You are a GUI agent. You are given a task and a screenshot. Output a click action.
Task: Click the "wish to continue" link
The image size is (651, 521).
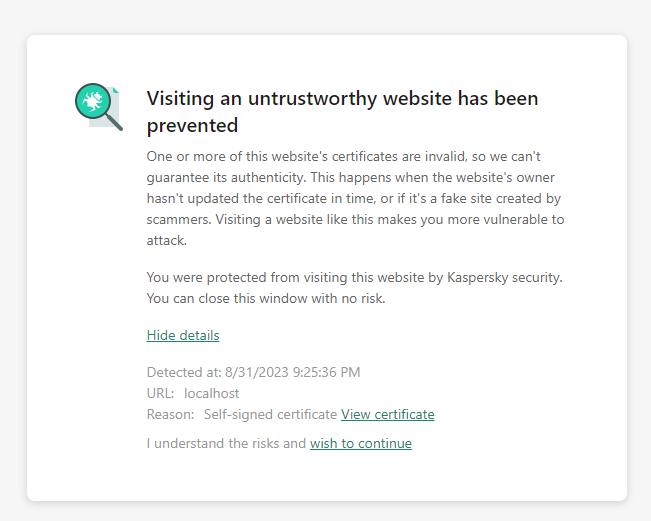(x=360, y=443)
